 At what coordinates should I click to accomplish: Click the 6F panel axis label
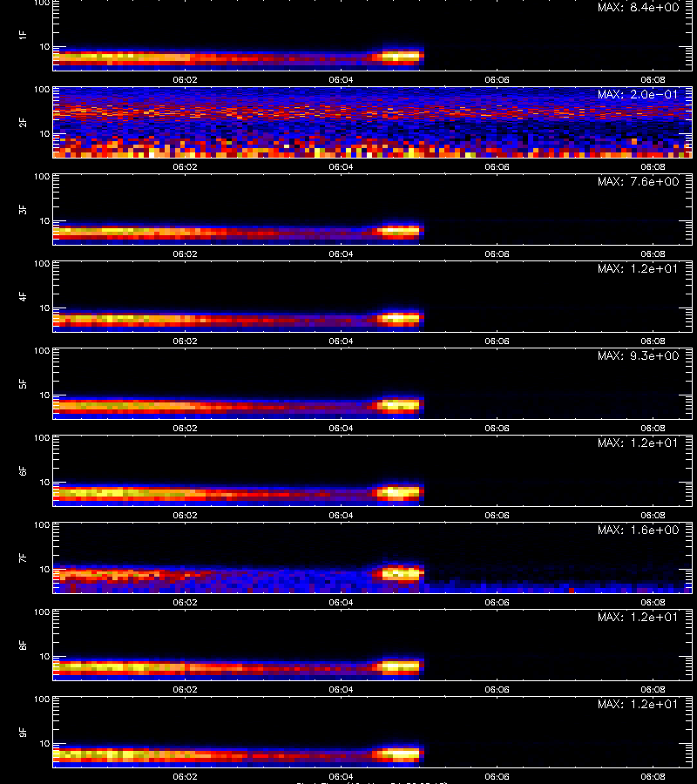pyautogui.click(x=23, y=470)
